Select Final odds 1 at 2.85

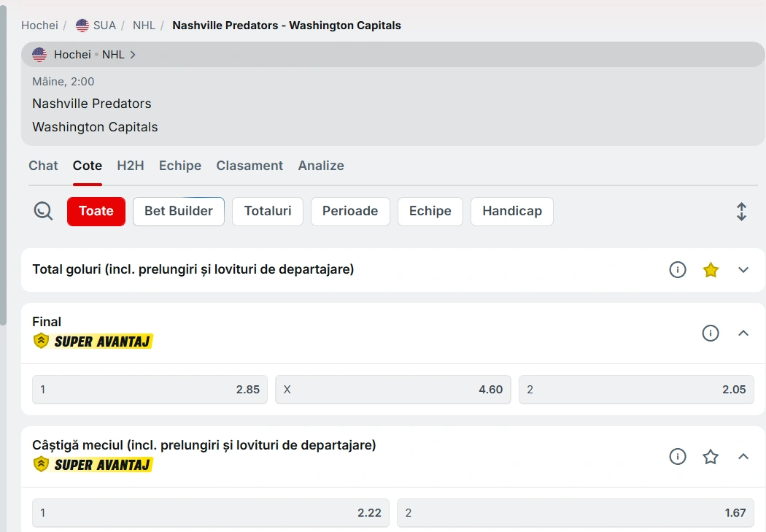(x=150, y=390)
